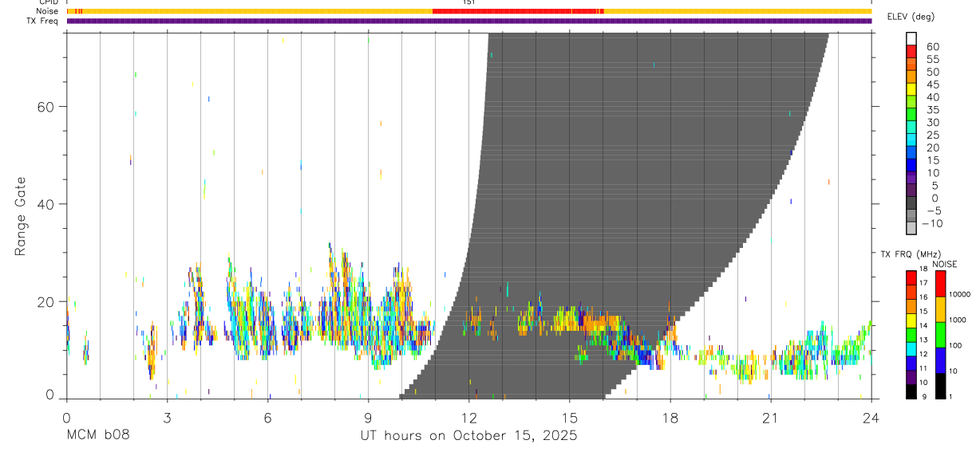Select the "NOISE" legend title above color scale

(945, 265)
